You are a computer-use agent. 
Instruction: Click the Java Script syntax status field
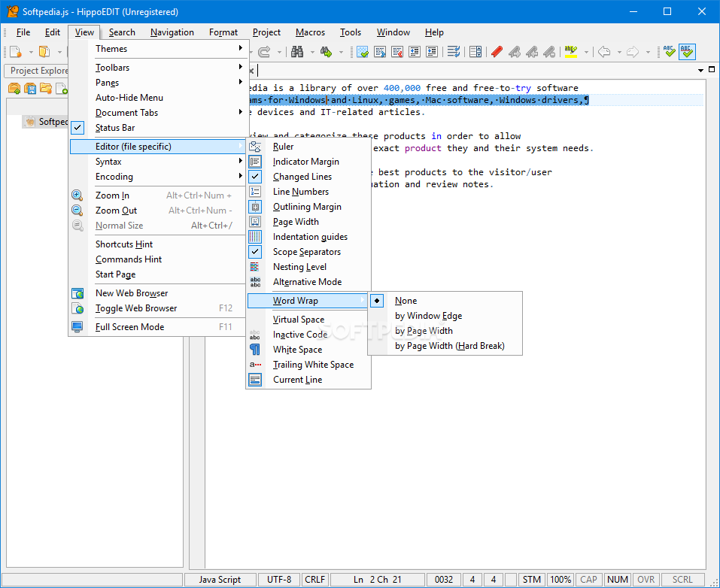[x=220, y=580]
